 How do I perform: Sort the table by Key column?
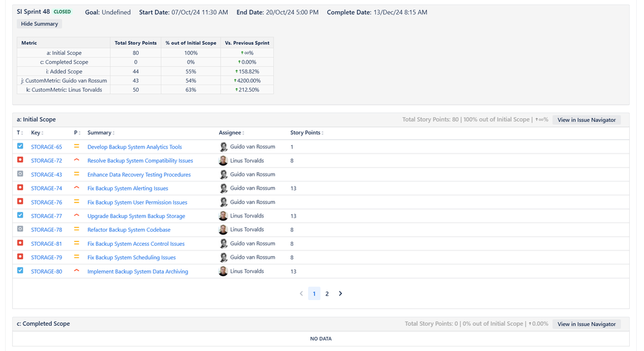37,133
